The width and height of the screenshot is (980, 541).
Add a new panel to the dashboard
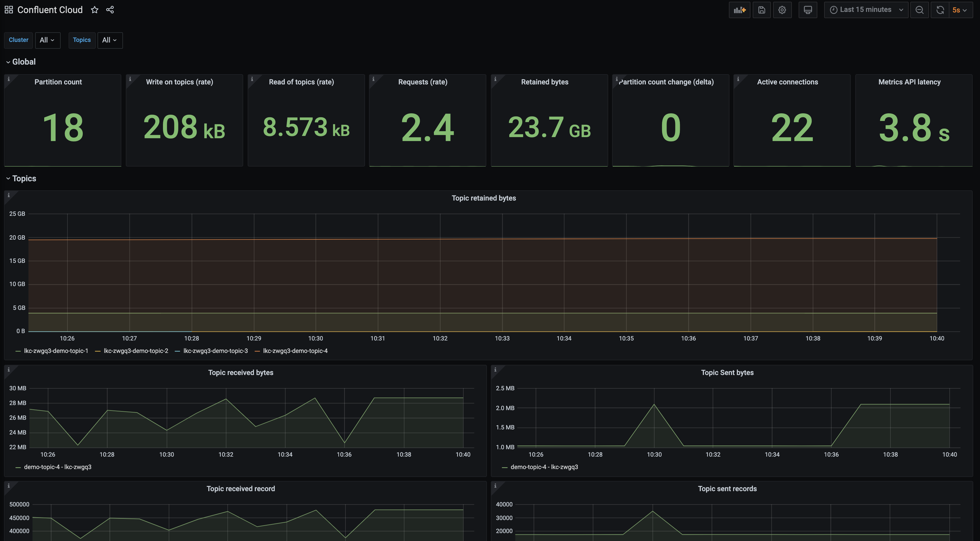click(739, 10)
